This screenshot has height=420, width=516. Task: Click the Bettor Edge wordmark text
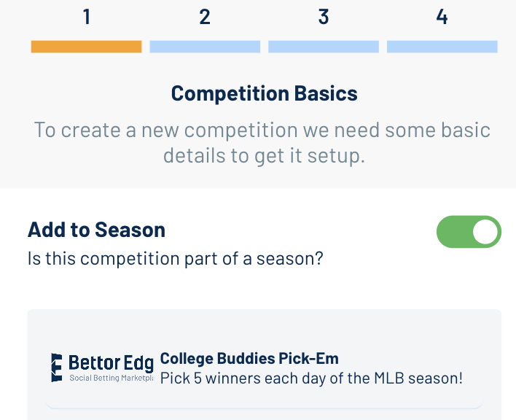click(x=111, y=363)
